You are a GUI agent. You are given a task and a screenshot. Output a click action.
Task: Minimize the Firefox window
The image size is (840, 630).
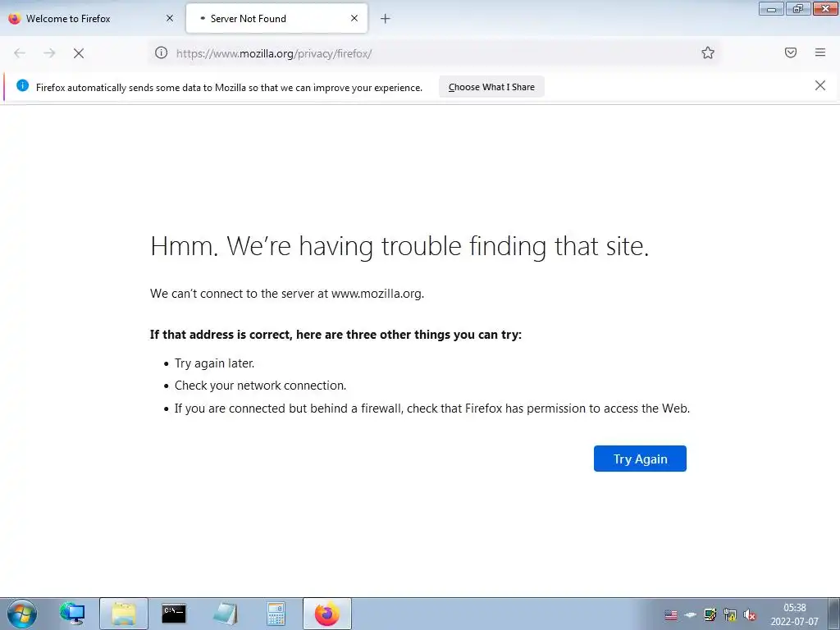pos(771,8)
